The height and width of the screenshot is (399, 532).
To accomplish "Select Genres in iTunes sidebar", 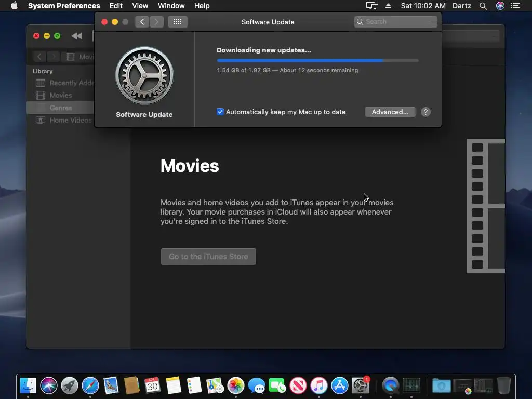I will 60,108.
